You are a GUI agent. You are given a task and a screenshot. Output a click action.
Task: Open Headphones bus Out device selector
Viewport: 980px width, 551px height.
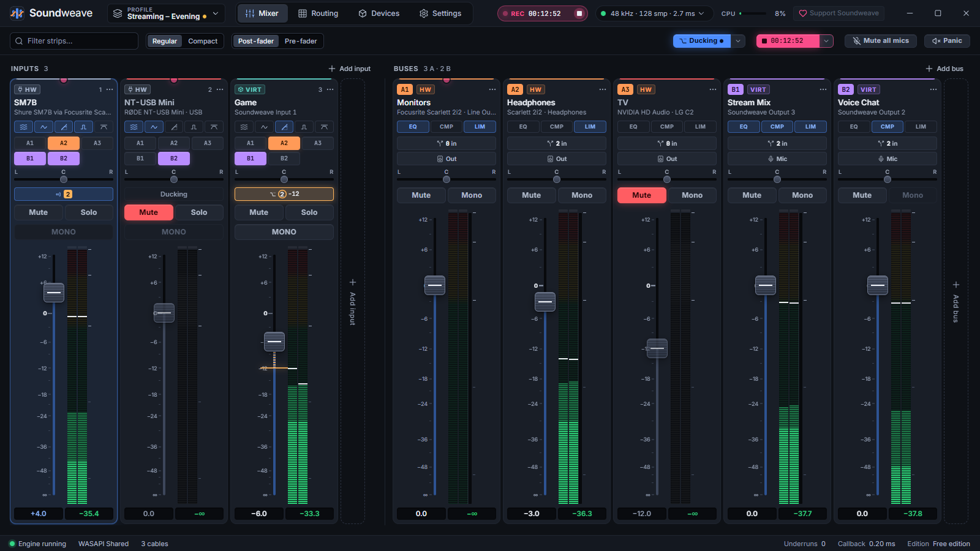[x=557, y=159]
